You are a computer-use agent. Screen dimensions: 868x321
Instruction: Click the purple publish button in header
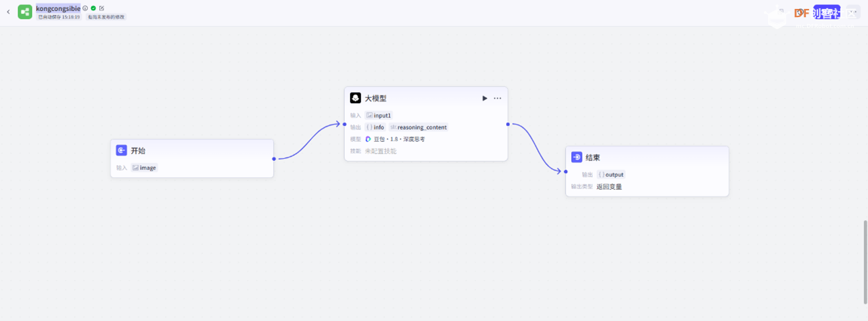pos(826,12)
